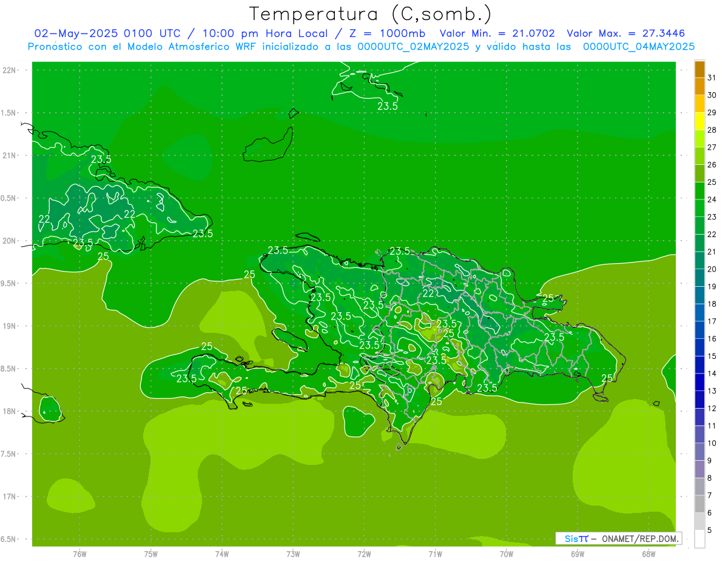728x562 pixels.
Task: Click the colorbar value label "18"
Action: (712, 304)
